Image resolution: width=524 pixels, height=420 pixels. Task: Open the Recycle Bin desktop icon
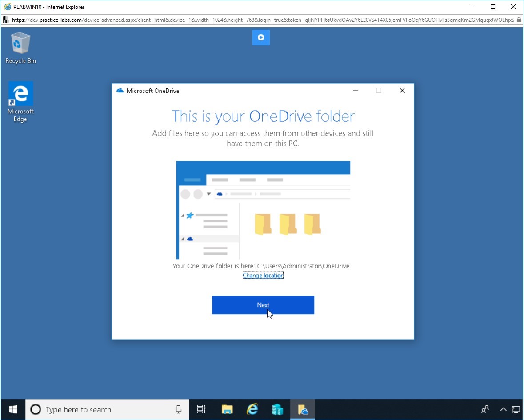point(20,48)
